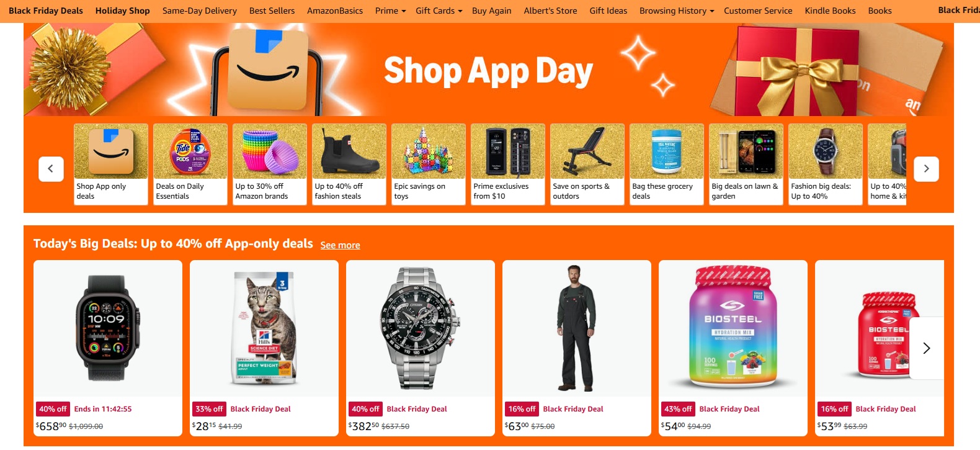Screen dimensions: 980x450
Task: View the Apple Watch Ultra deal card
Action: 108,348
